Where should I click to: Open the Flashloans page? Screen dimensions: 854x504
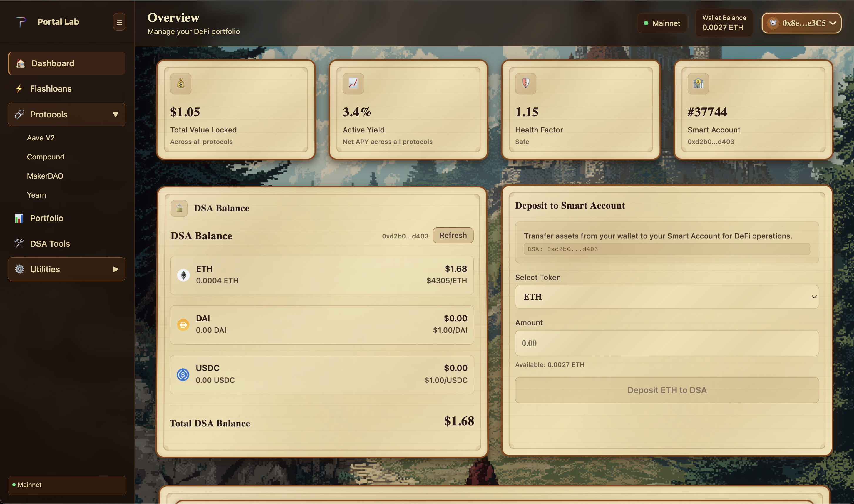tap(51, 89)
